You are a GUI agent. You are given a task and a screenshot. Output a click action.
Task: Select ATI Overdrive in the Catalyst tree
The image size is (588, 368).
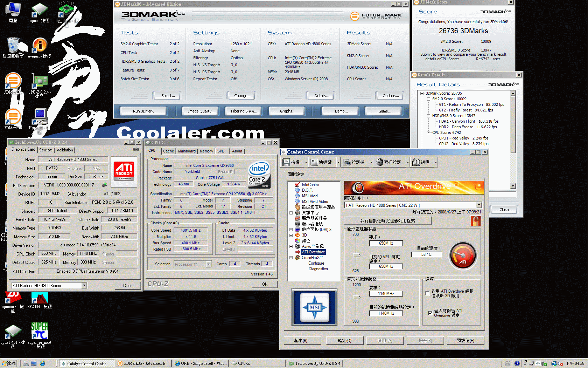click(x=313, y=252)
